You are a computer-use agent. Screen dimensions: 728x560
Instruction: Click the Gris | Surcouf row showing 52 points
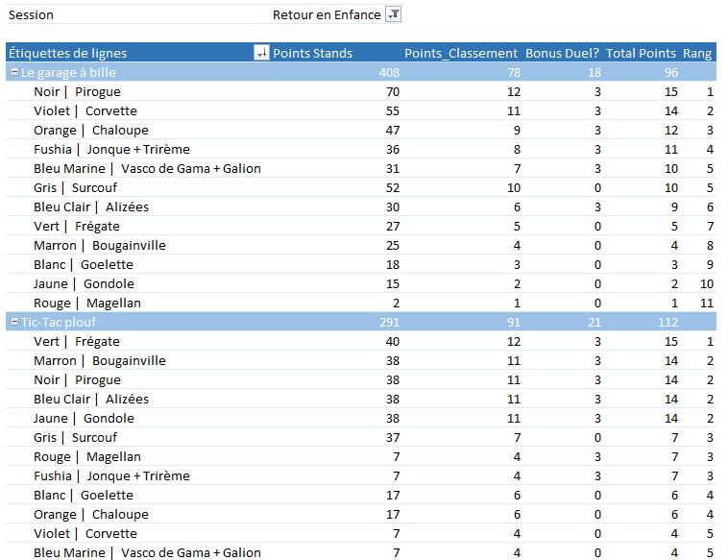coord(75,187)
